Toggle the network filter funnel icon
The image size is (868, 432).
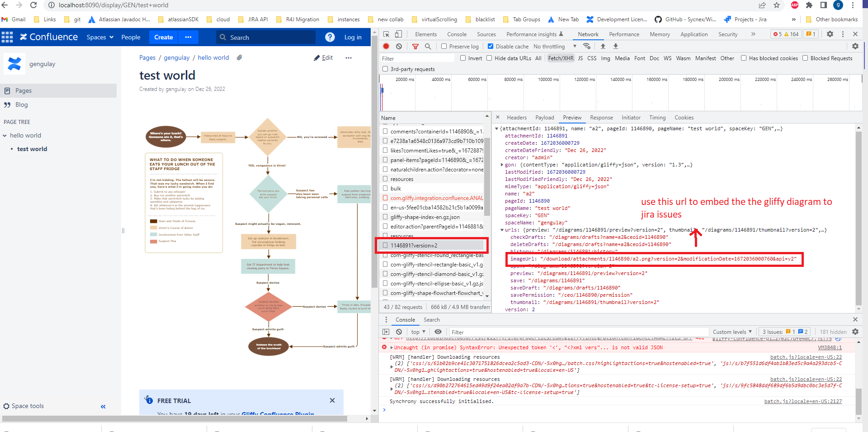415,46
